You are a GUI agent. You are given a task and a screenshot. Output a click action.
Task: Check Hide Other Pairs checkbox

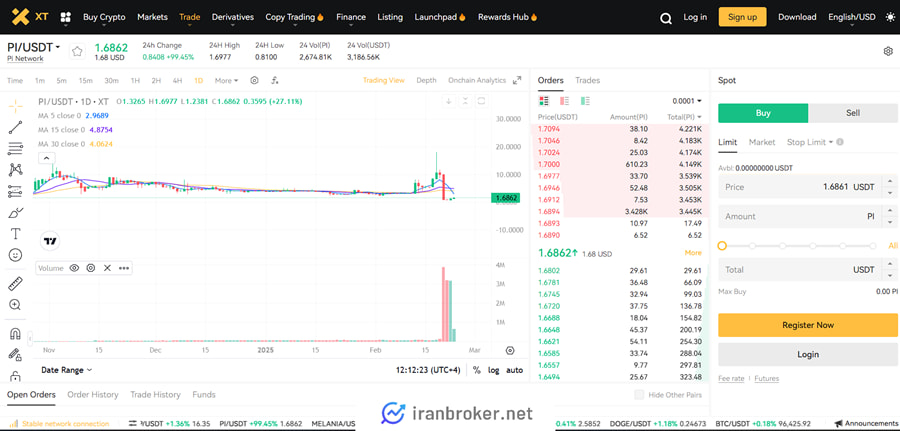click(639, 395)
